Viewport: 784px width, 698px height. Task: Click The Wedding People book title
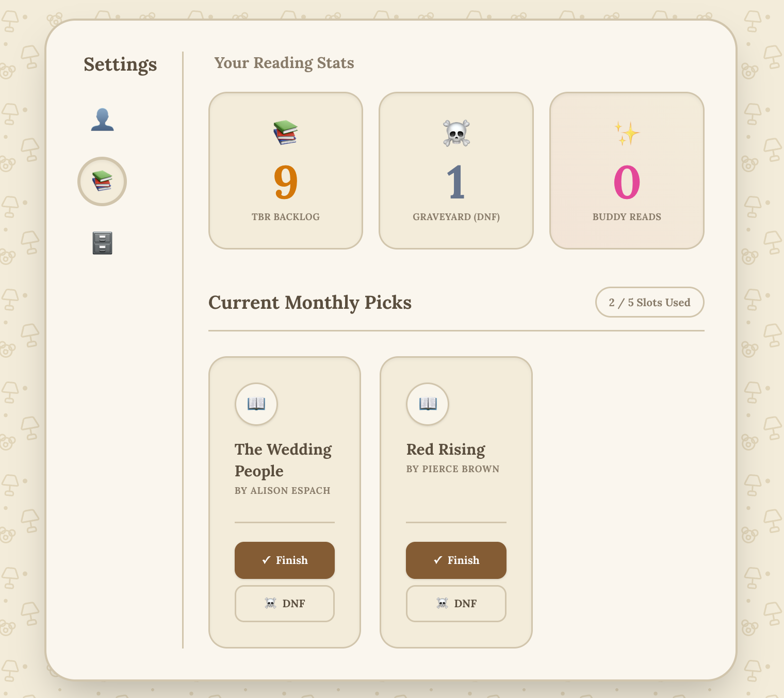coord(283,460)
